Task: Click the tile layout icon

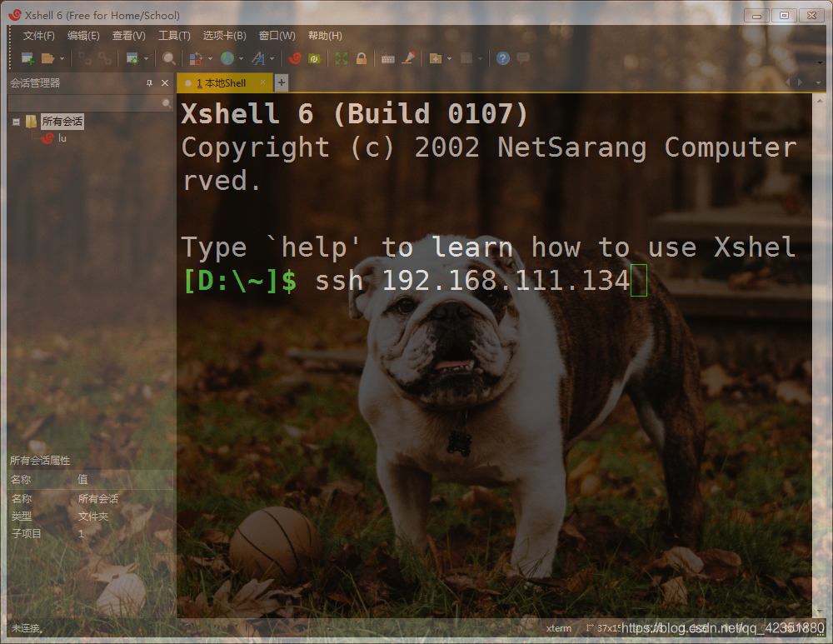Action: (466, 58)
